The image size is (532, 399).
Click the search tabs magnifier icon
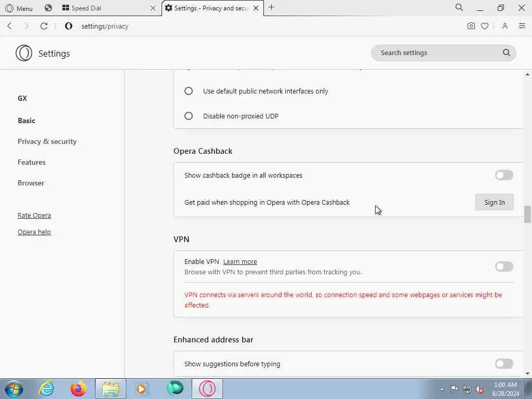click(459, 7)
